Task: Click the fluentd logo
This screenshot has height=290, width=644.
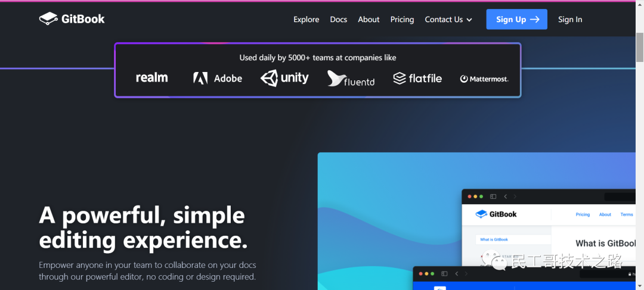Action: tap(351, 79)
